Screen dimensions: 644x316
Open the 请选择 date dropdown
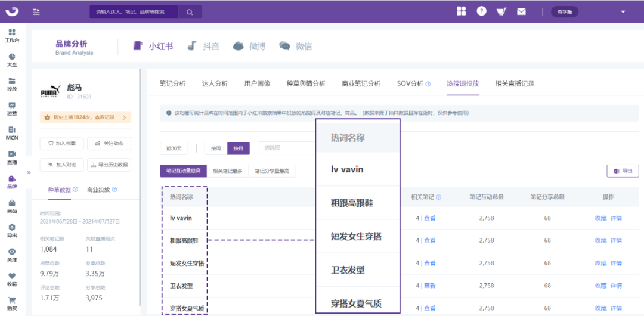286,148
